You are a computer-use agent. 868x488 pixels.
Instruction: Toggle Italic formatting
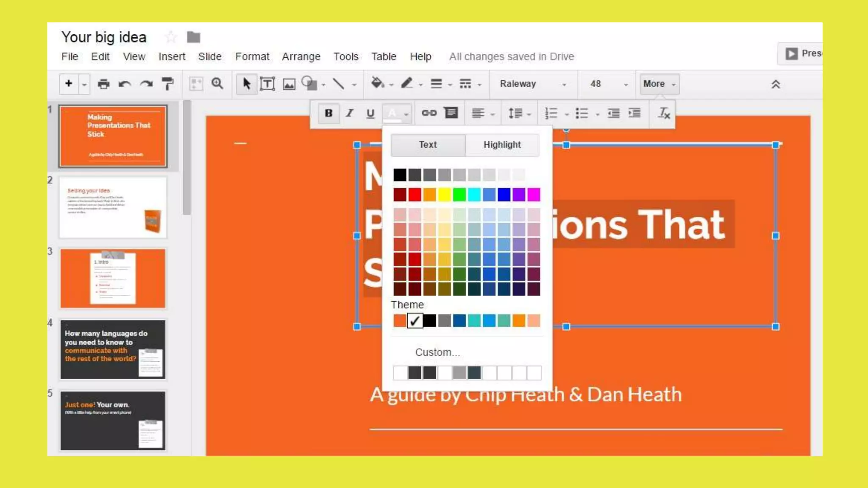(x=350, y=113)
